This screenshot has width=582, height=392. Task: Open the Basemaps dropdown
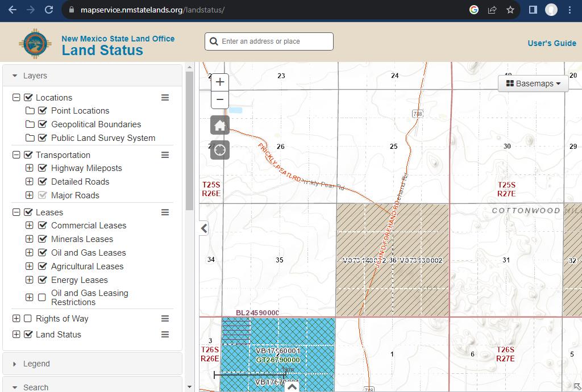pos(533,84)
